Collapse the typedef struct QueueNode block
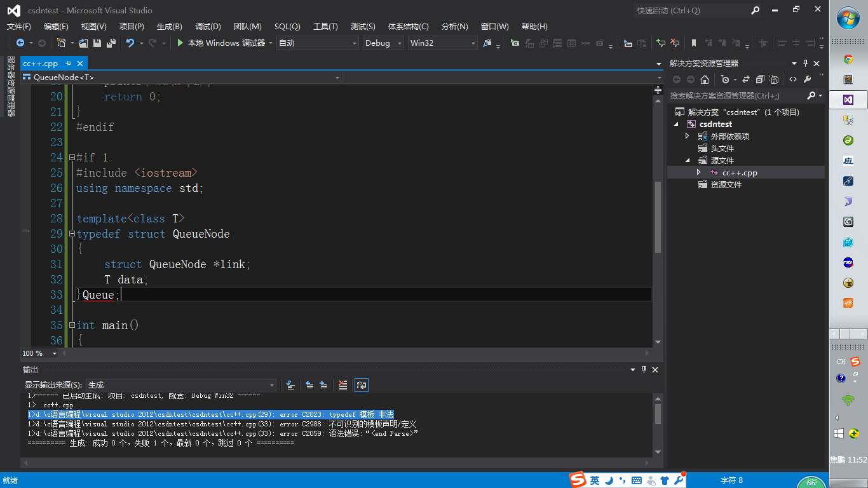 [x=72, y=234]
